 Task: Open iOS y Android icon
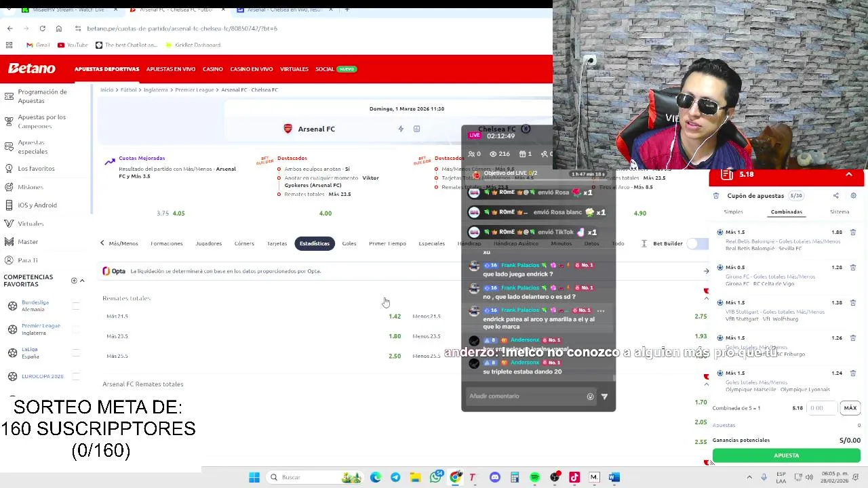click(x=9, y=205)
